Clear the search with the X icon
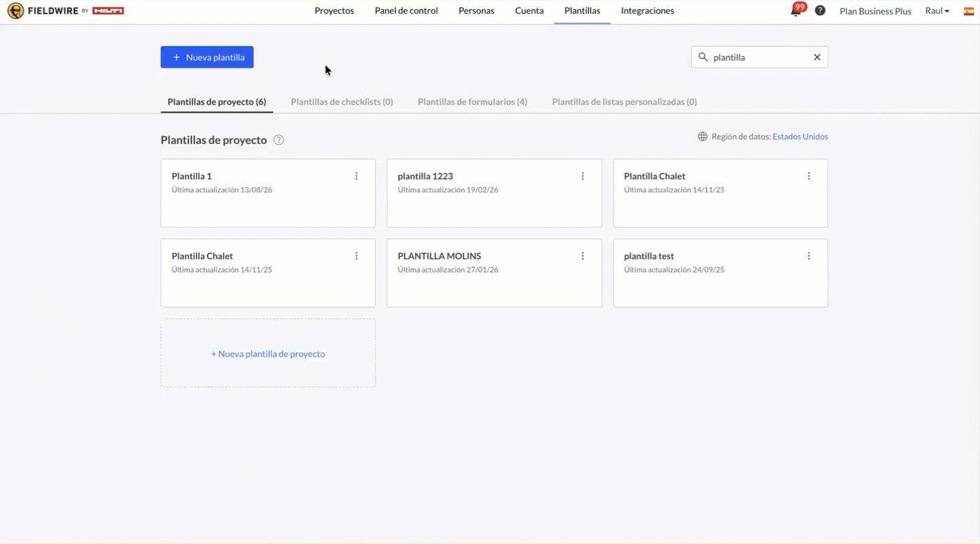This screenshot has height=544, width=980. pos(817,57)
